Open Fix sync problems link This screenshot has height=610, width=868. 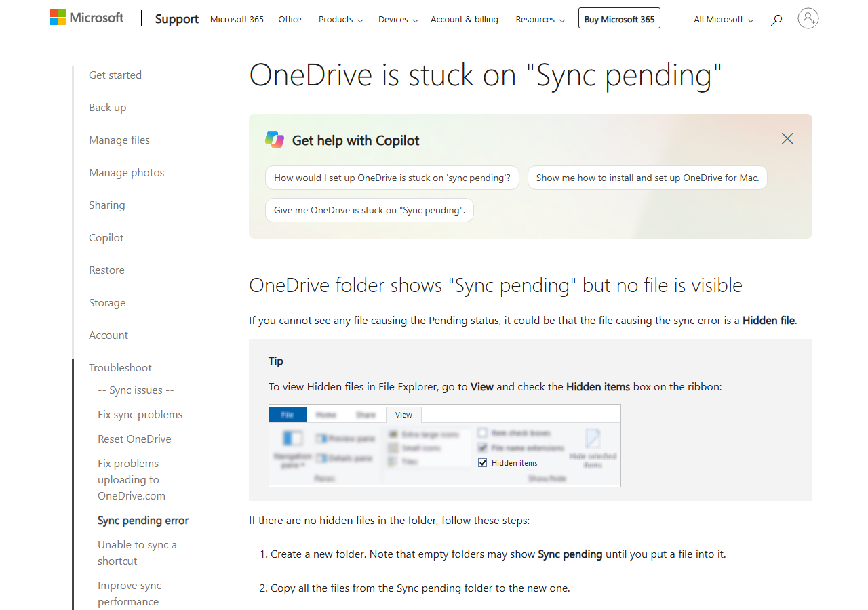pyautogui.click(x=140, y=415)
